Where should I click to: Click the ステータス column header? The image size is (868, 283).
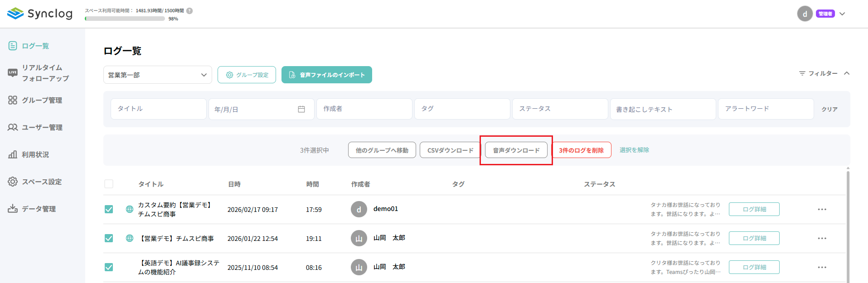tap(600, 184)
